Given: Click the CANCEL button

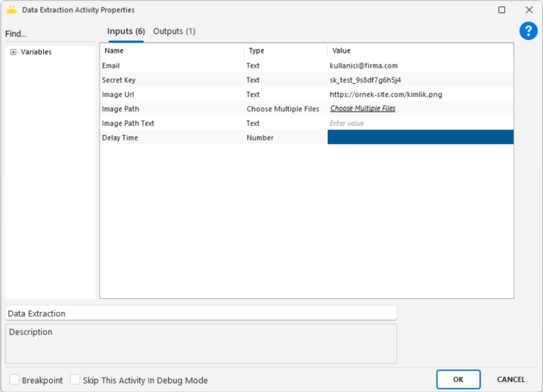Looking at the screenshot, I should point(511,379).
